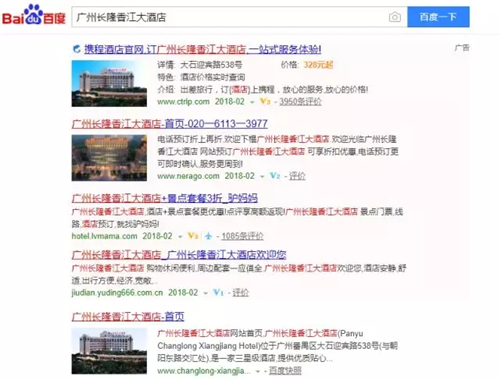Click the V3 badge on lvmama result
Screen dimensions: 500x379
point(193,236)
